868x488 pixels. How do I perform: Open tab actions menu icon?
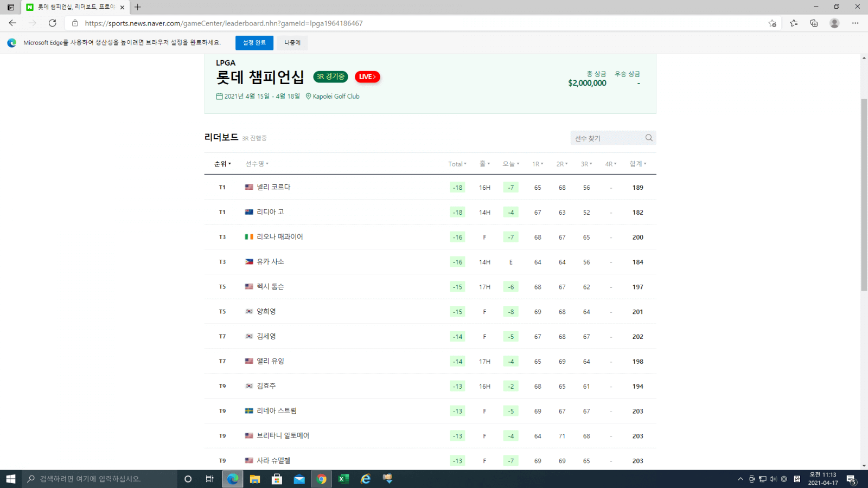11,7
